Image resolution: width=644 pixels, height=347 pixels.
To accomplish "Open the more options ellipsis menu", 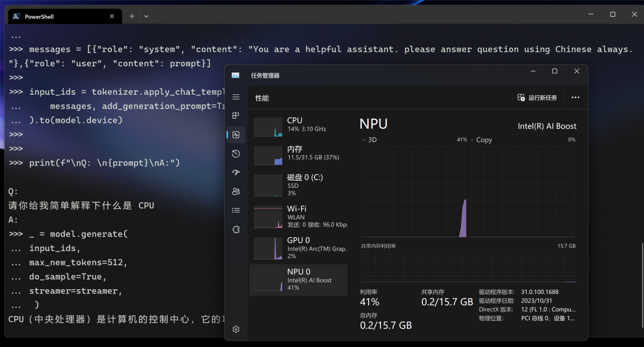I will (x=575, y=97).
